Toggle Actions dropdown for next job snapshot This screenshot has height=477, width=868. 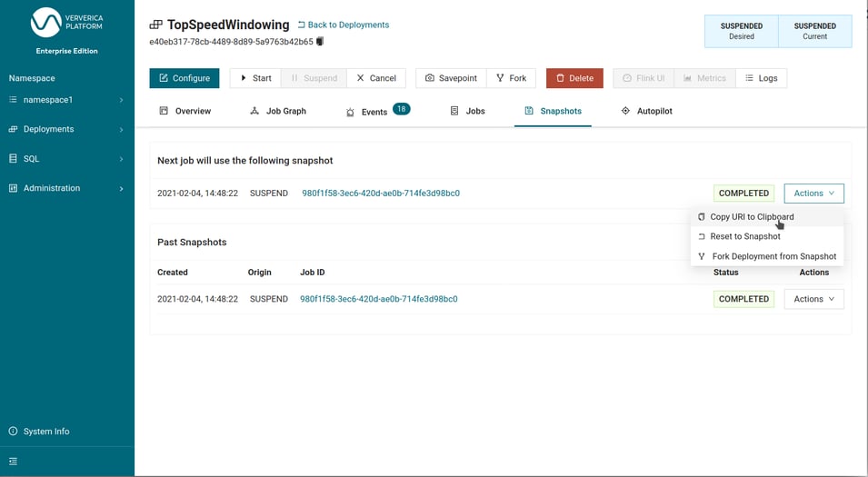813,194
